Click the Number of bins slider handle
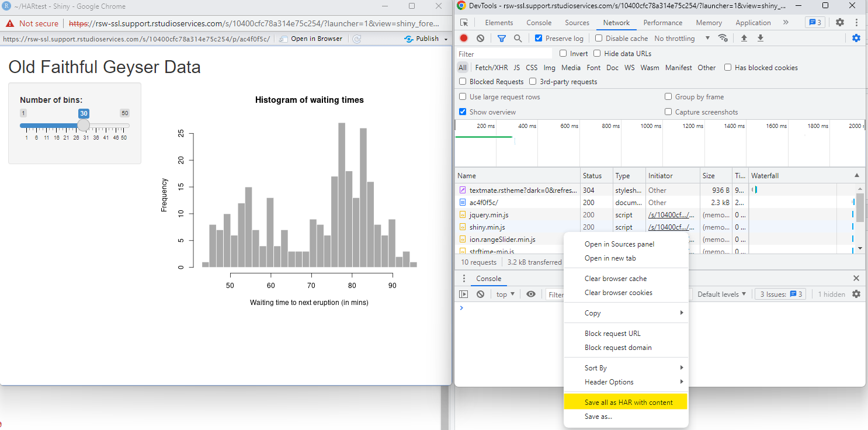 pos(84,125)
